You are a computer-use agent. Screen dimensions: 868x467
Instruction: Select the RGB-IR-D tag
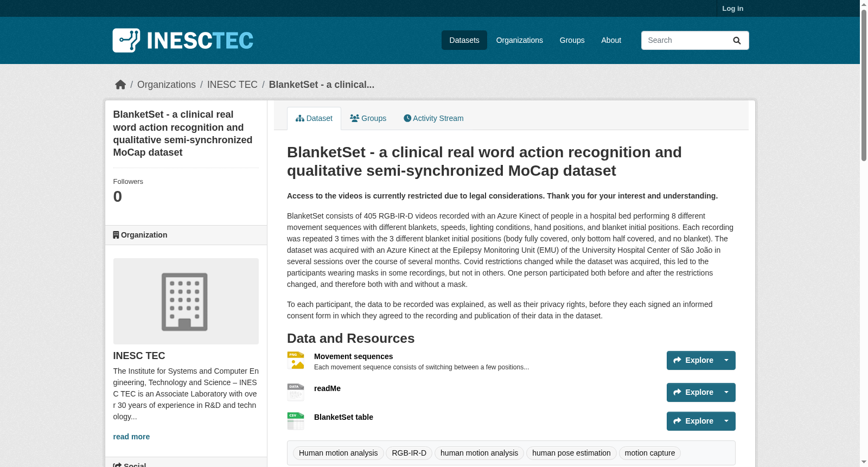[x=409, y=453]
